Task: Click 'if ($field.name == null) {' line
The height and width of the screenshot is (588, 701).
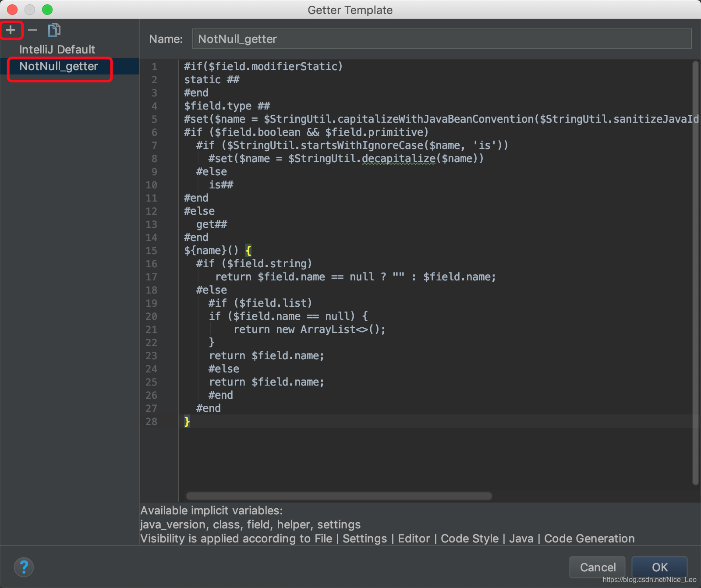Action: click(288, 316)
